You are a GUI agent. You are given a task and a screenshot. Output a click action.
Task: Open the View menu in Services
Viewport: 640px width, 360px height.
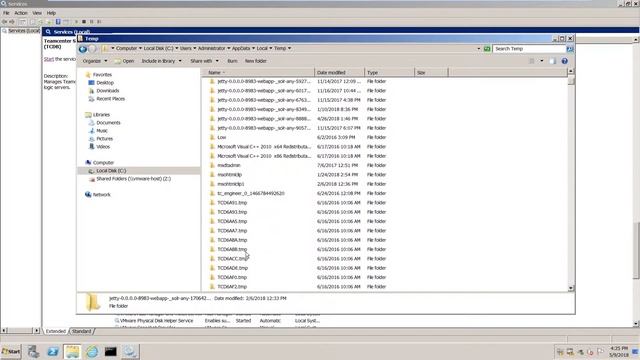[37, 13]
